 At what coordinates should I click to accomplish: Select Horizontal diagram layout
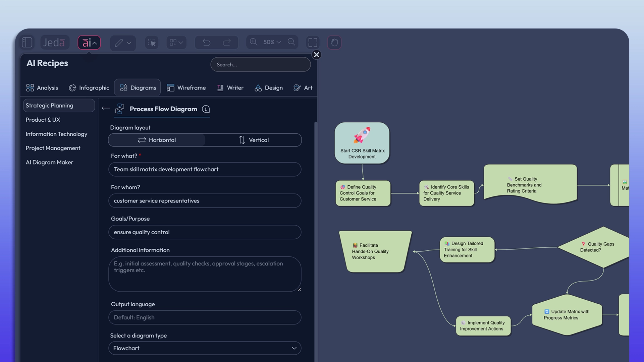pos(157,140)
